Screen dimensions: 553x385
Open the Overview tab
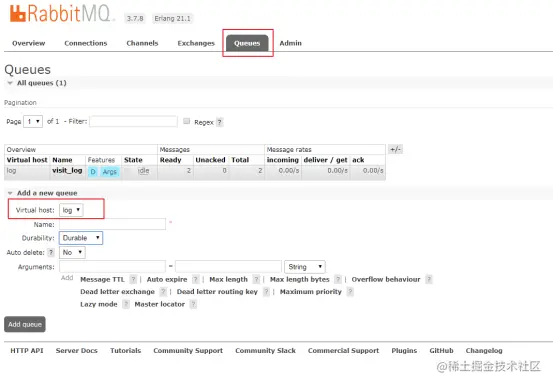(29, 43)
